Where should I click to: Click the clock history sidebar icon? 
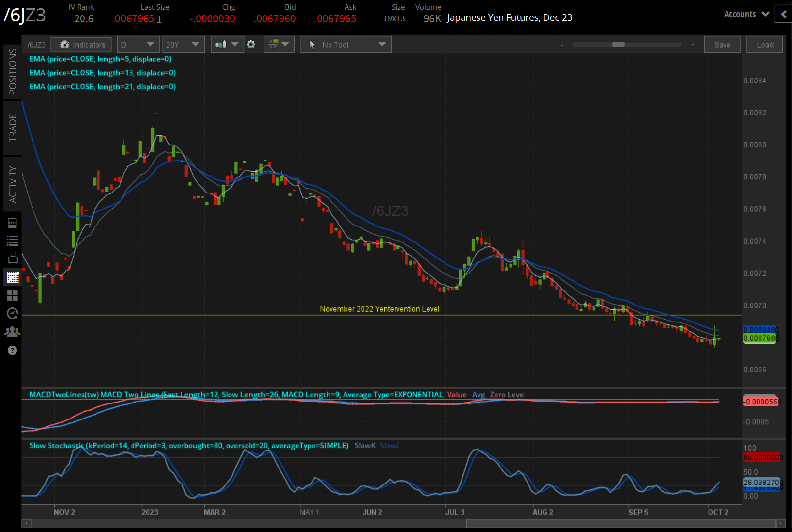tap(13, 313)
